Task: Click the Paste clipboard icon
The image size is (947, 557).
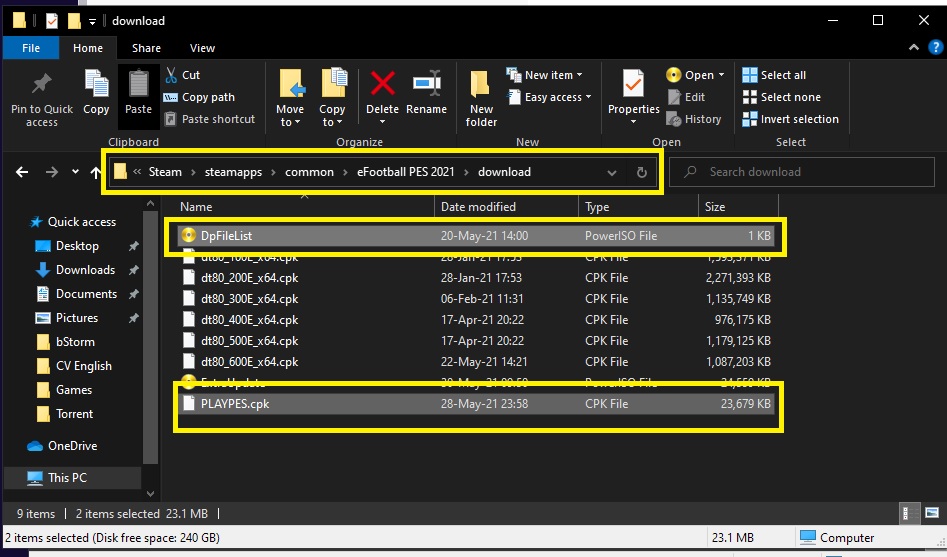Action: (138, 85)
